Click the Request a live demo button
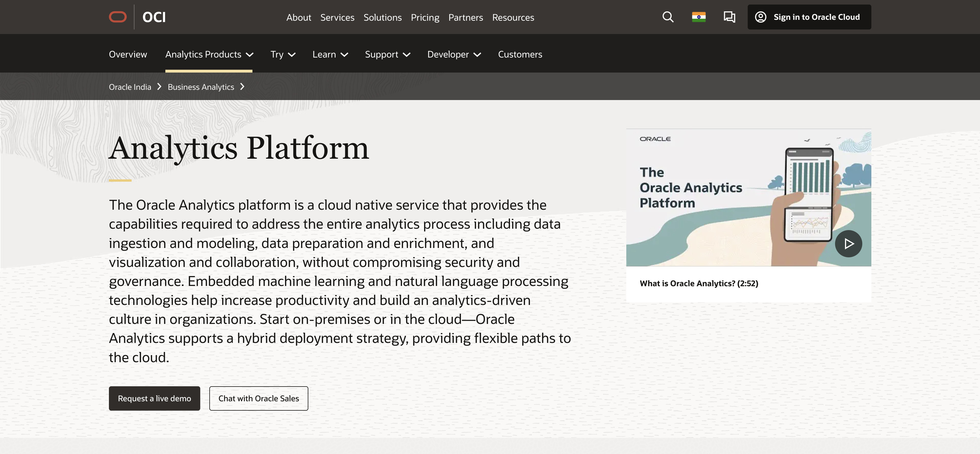Screen dimensions: 980x454 [x=155, y=398]
